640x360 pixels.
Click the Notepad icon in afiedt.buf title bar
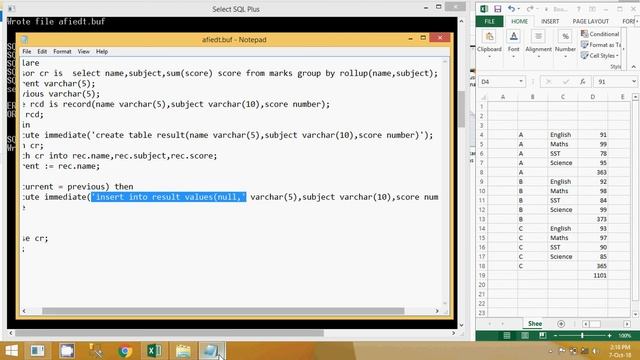(24, 40)
